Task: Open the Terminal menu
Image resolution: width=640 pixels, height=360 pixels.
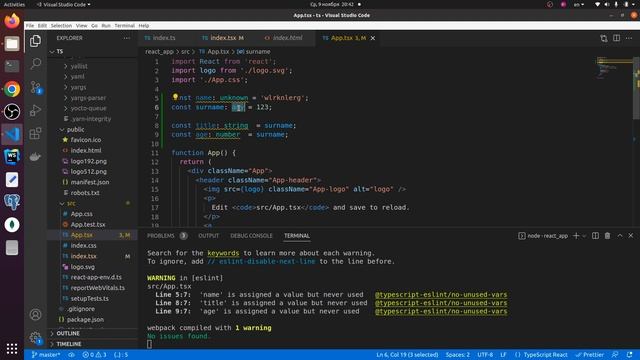Action: point(124,25)
